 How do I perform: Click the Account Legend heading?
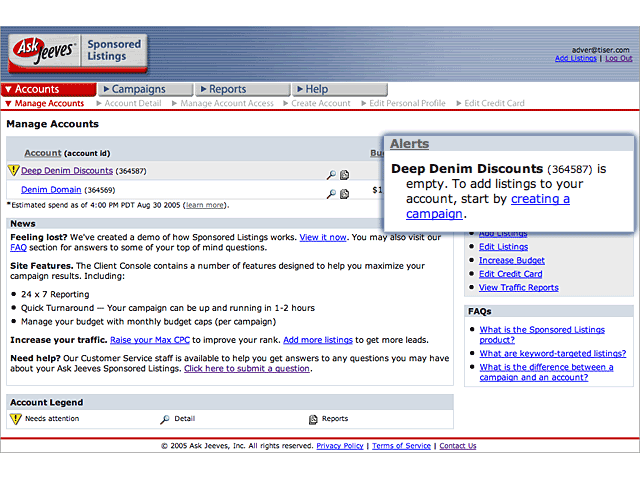click(x=47, y=402)
